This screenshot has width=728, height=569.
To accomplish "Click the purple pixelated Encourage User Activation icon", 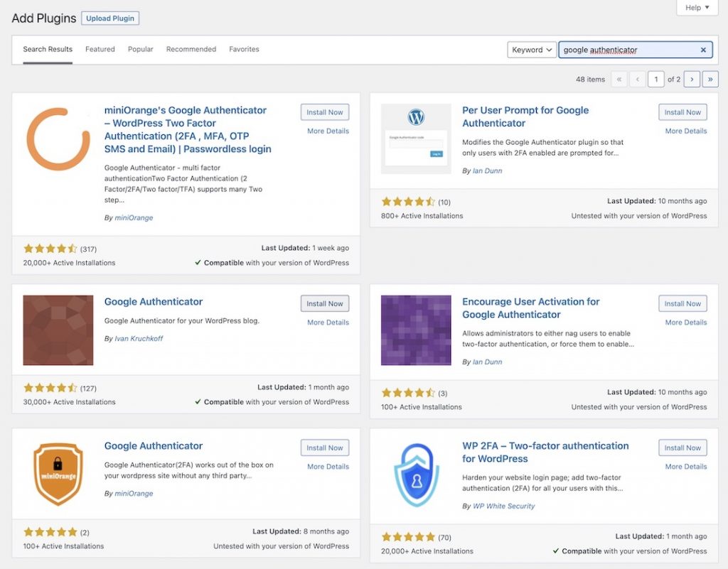I will (x=416, y=330).
